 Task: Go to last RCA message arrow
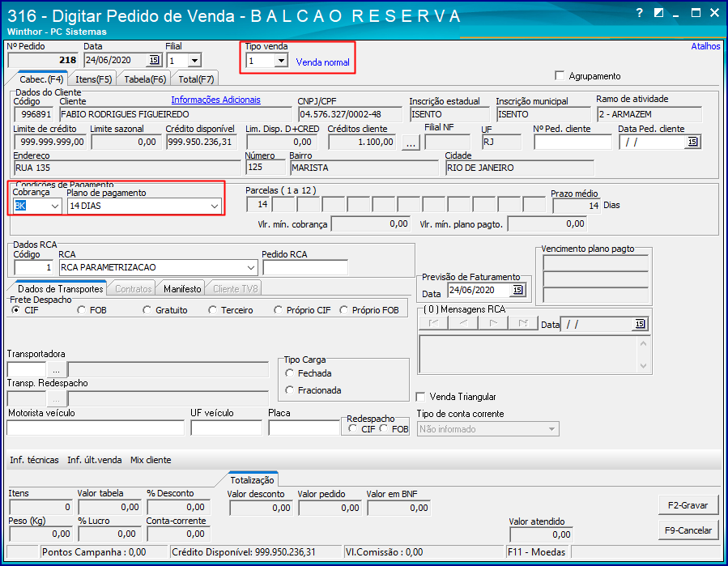coord(523,323)
